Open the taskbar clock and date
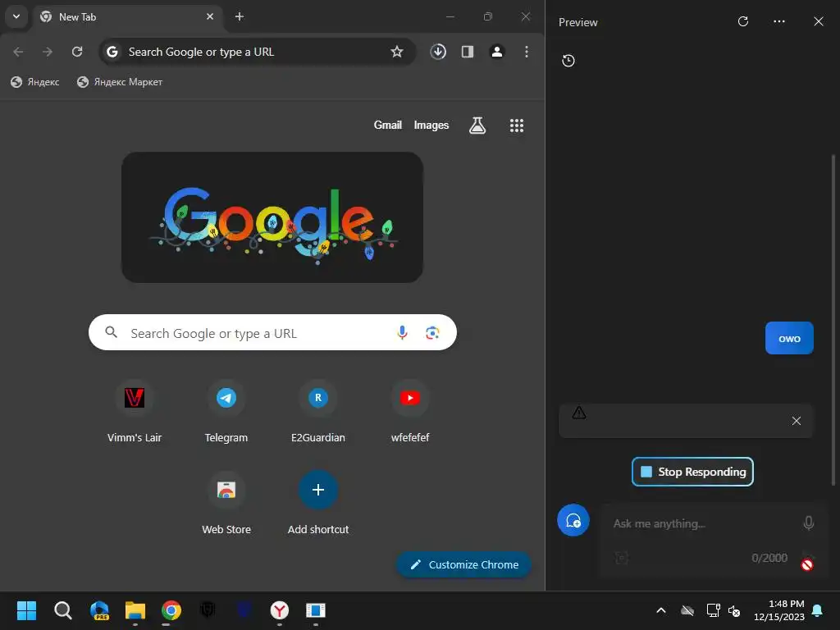 point(779,610)
